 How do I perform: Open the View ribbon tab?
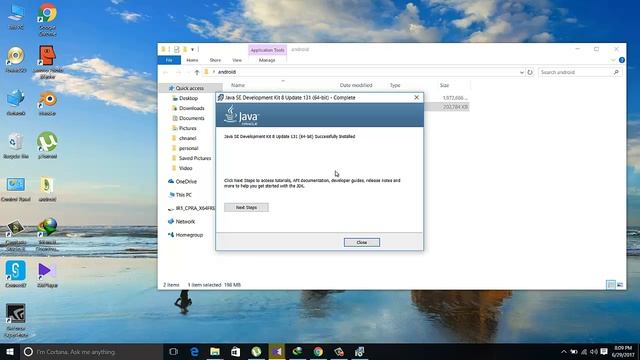click(237, 60)
